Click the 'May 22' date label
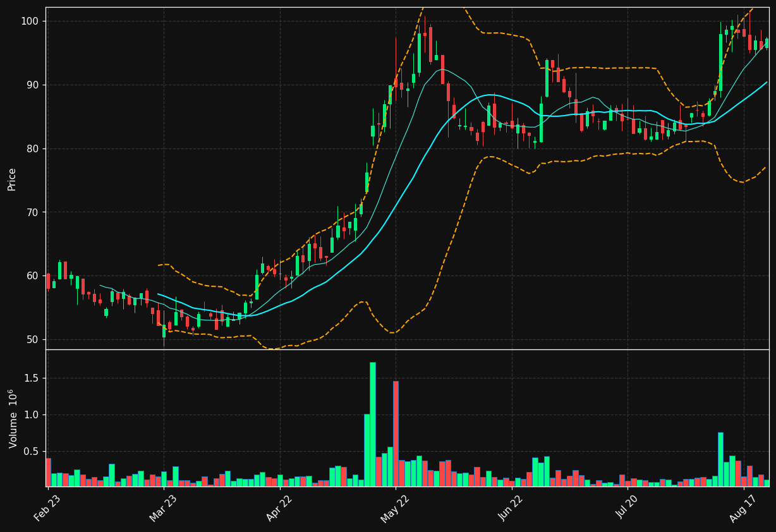This screenshot has height=532, width=776. tap(395, 509)
